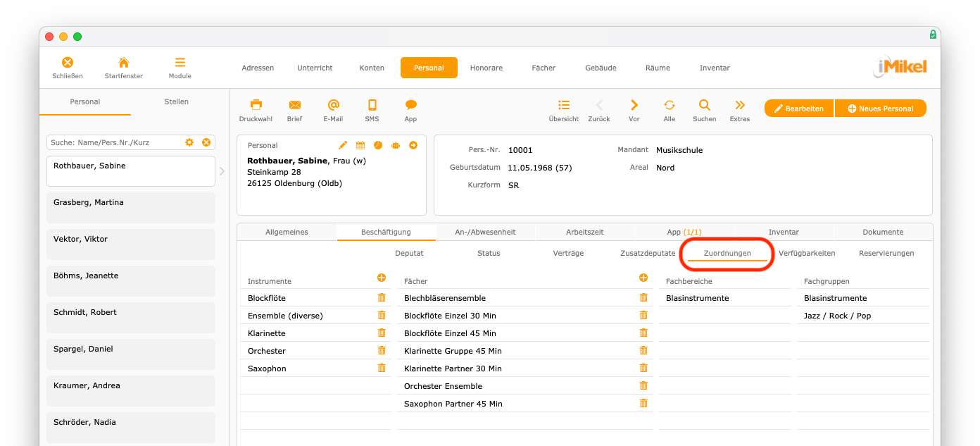Go to next record with Vor arrow
Viewport: 980px width, 446px height.
pyautogui.click(x=634, y=105)
